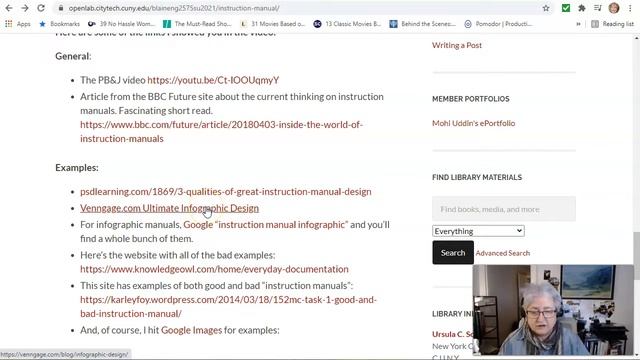The width and height of the screenshot is (640, 360).
Task: Reload the page with the refresh icon
Action: click(41, 8)
